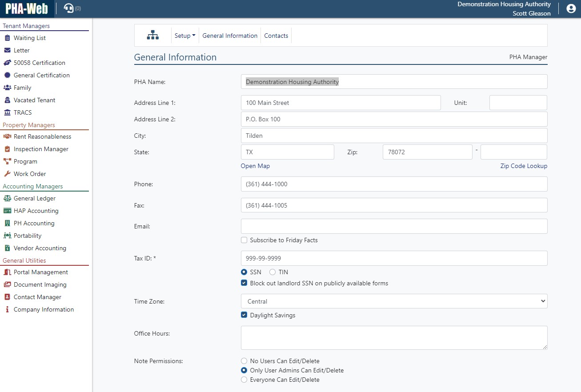Click the 50058 Certification handshake icon

(7, 63)
